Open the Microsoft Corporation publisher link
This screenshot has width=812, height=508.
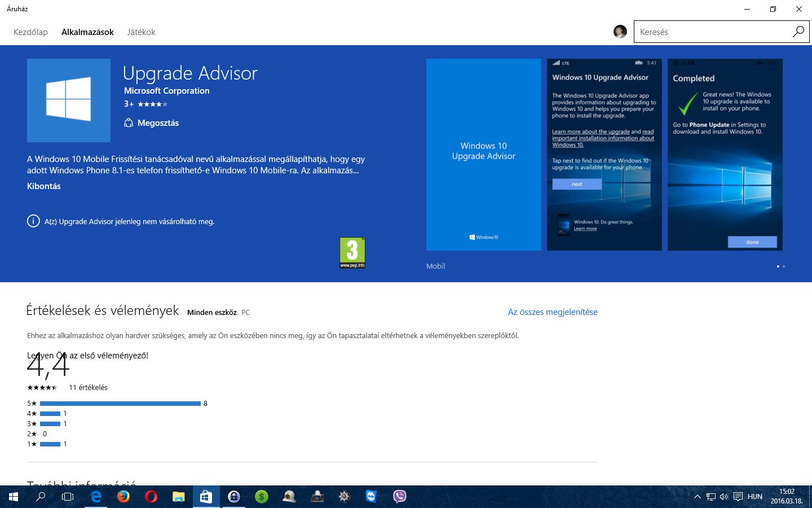click(x=167, y=91)
